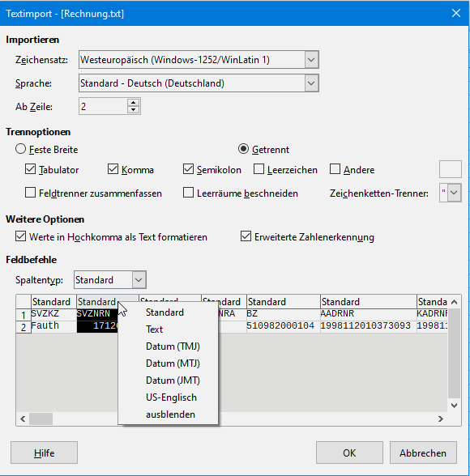This screenshot has height=476, width=470.
Task: Click the SVZNRN highlighted cell
Action: [x=97, y=313]
